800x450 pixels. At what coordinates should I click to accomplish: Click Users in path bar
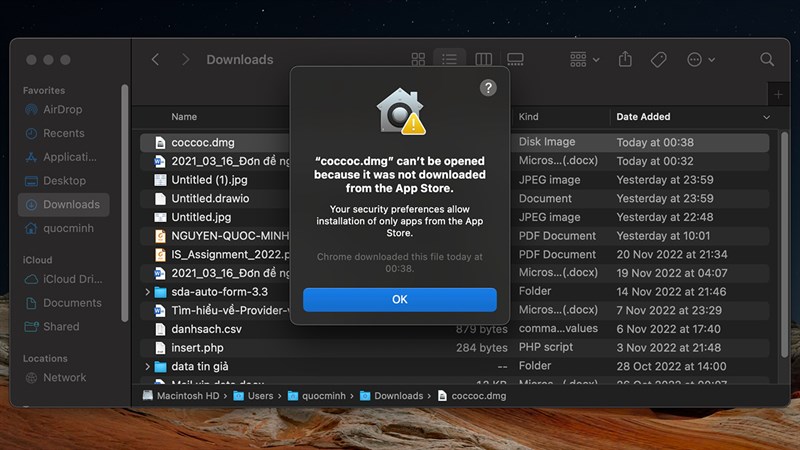254,396
